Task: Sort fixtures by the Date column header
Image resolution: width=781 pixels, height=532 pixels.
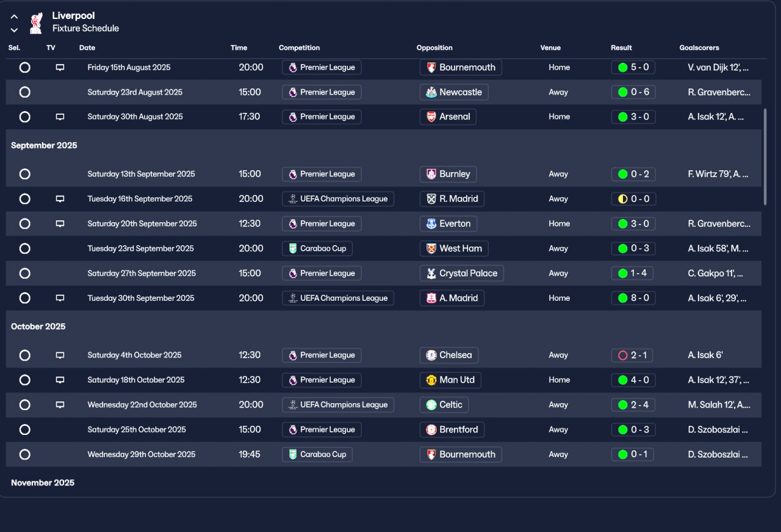Action: [87, 48]
